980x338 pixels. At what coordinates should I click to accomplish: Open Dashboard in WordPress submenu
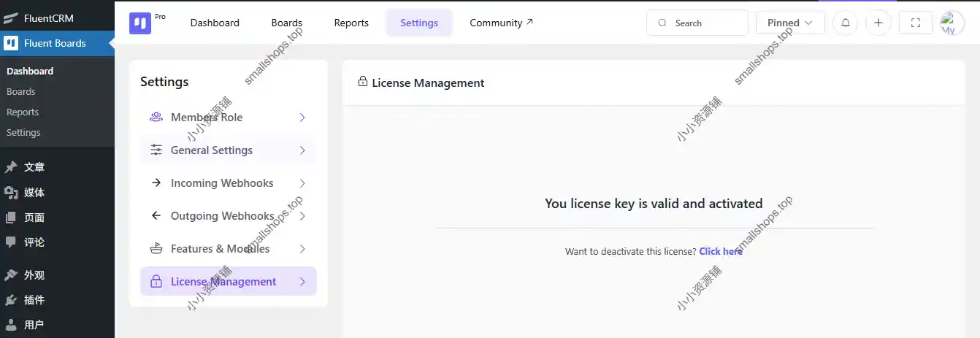click(x=30, y=71)
